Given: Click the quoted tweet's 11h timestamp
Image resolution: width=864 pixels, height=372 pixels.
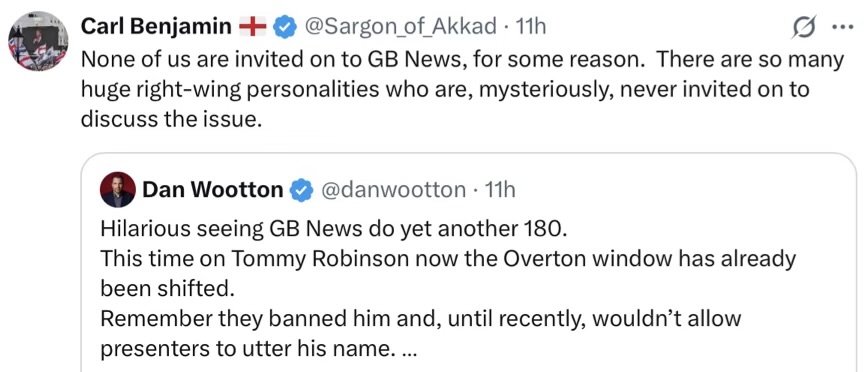Looking at the screenshot, I should point(499,190).
